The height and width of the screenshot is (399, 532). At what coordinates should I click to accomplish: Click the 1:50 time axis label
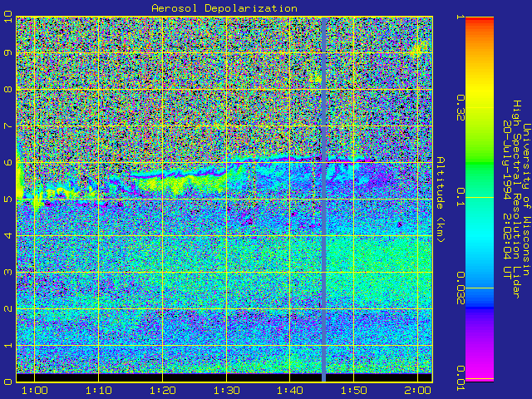pos(353,390)
